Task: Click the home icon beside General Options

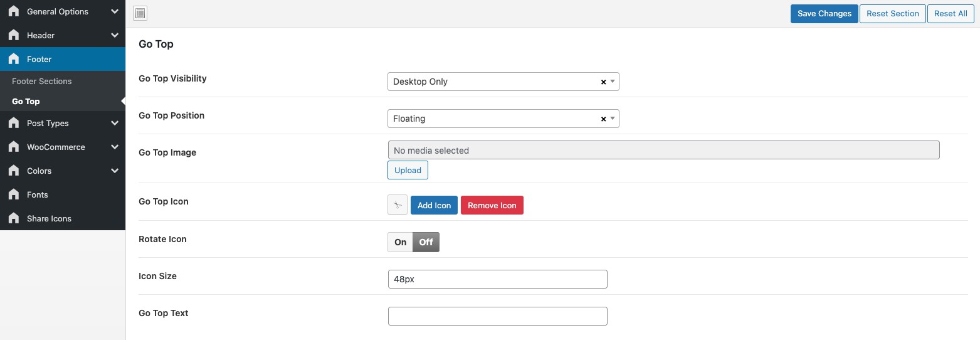Action: coord(14,11)
